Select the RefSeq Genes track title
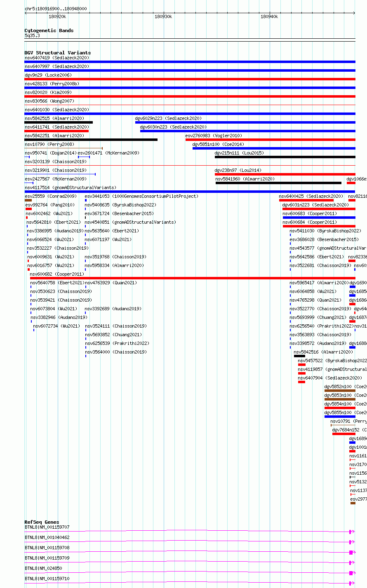367x588 pixels. [x=42, y=522]
